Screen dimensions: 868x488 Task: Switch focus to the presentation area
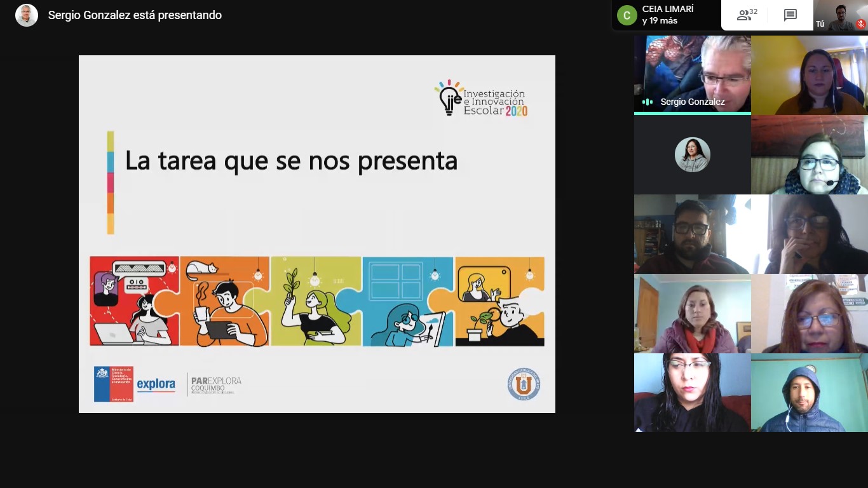(x=316, y=233)
